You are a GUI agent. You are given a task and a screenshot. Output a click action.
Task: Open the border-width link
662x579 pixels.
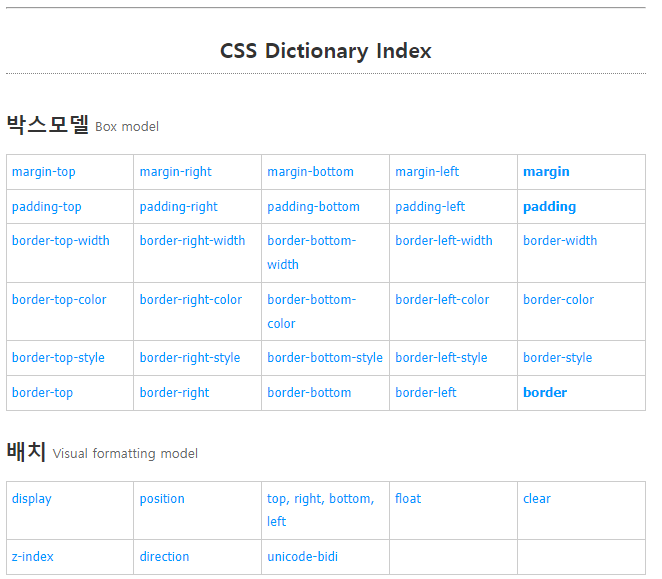[x=560, y=241]
